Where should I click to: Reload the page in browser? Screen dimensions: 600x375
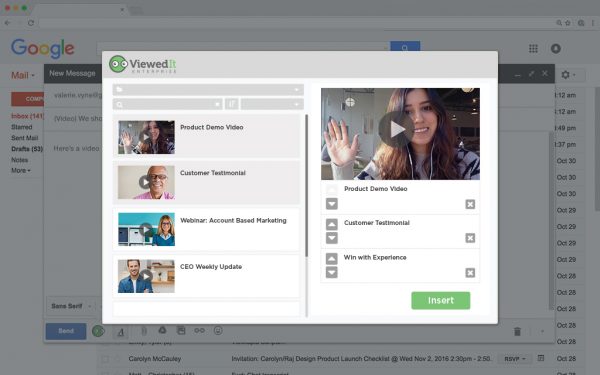[31, 23]
